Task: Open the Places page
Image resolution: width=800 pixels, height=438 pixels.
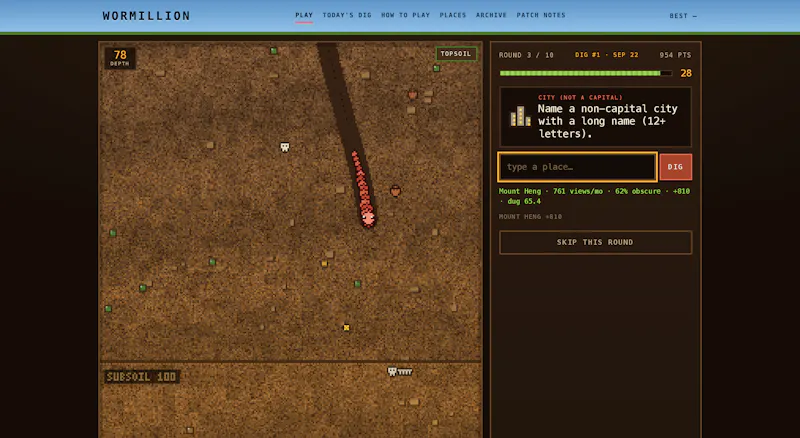Action: coord(453,15)
